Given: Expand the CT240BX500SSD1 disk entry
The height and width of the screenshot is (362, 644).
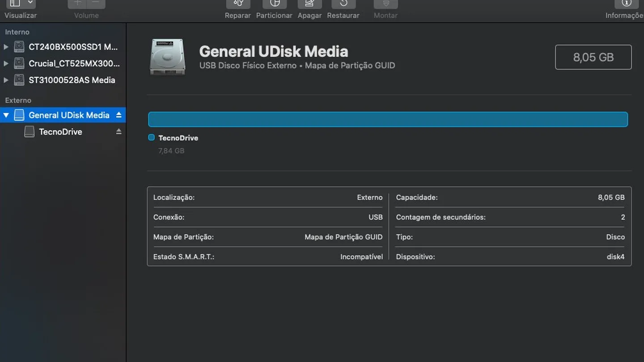Looking at the screenshot, I should pyautogui.click(x=6, y=46).
